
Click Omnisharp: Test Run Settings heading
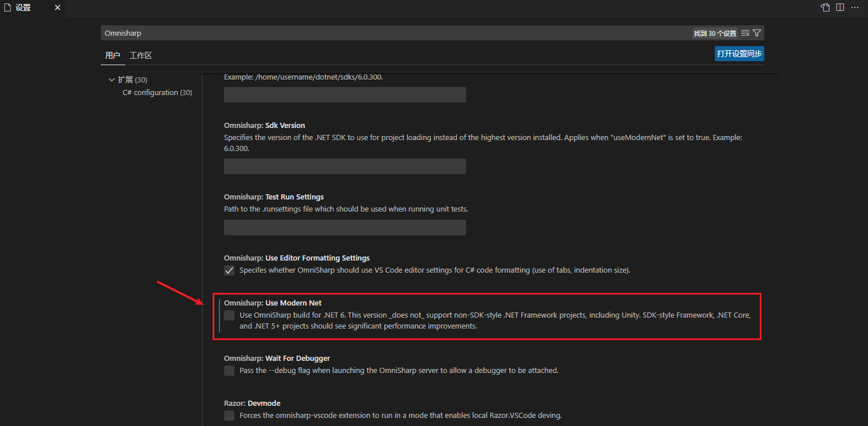click(274, 197)
